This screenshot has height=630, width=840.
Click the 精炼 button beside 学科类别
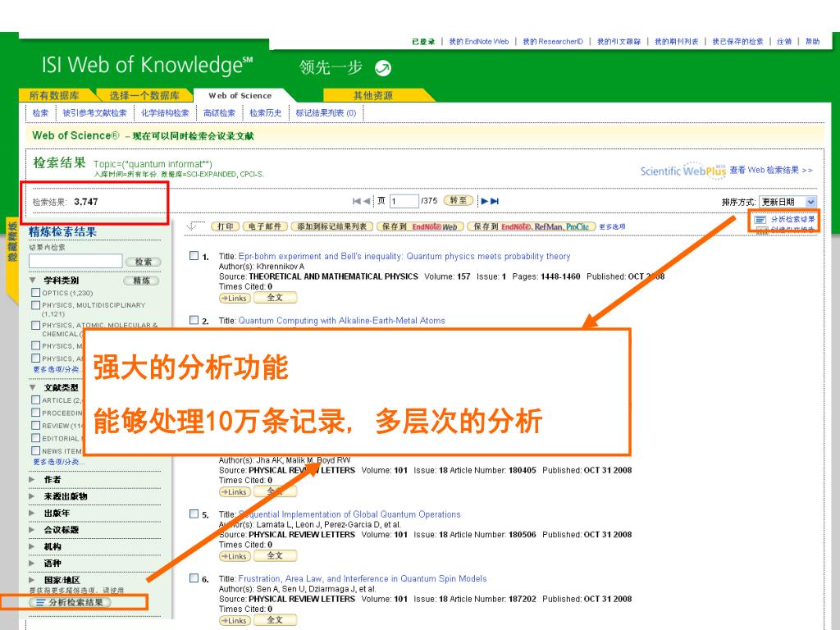(x=141, y=281)
